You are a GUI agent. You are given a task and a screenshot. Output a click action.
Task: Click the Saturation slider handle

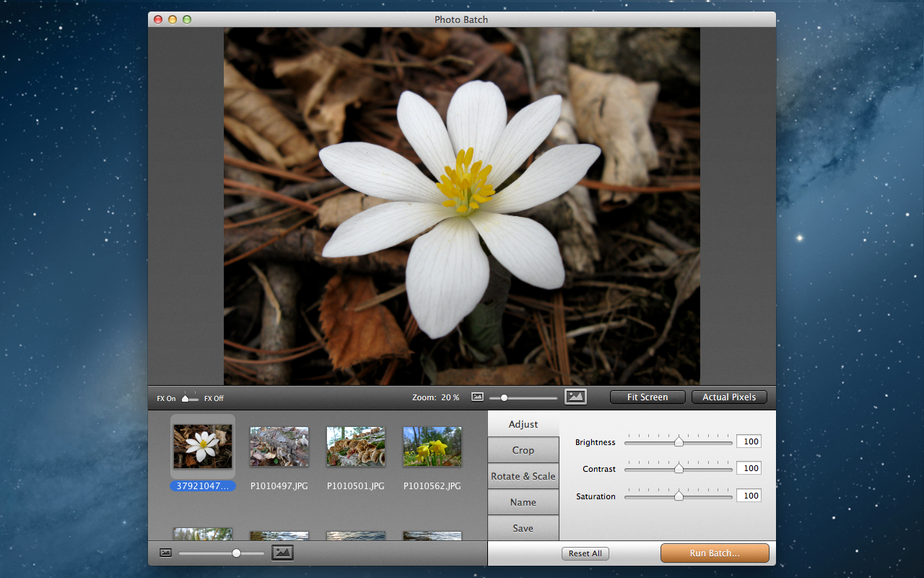(679, 496)
